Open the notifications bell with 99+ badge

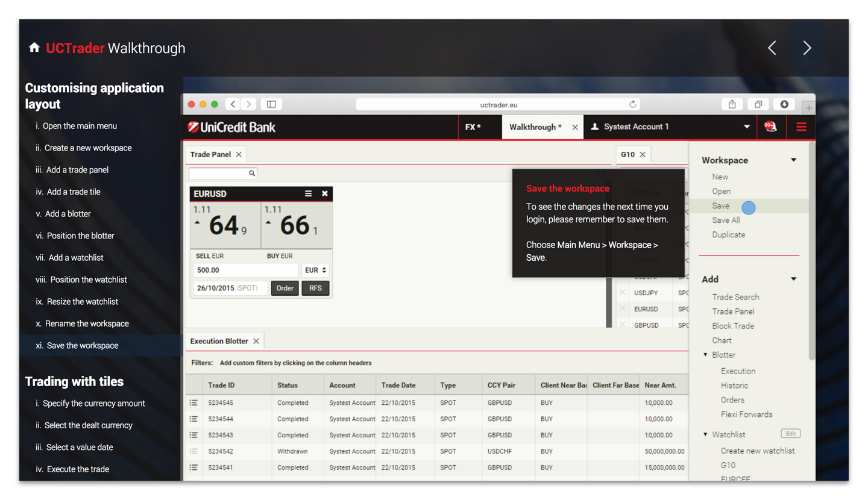coord(770,127)
